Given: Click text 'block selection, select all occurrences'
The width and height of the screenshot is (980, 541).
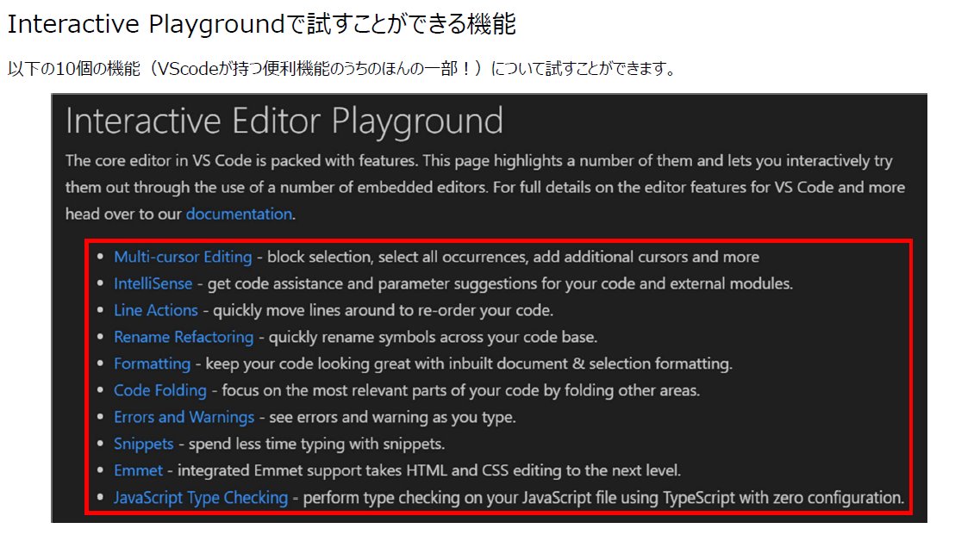Looking at the screenshot, I should (396, 257).
